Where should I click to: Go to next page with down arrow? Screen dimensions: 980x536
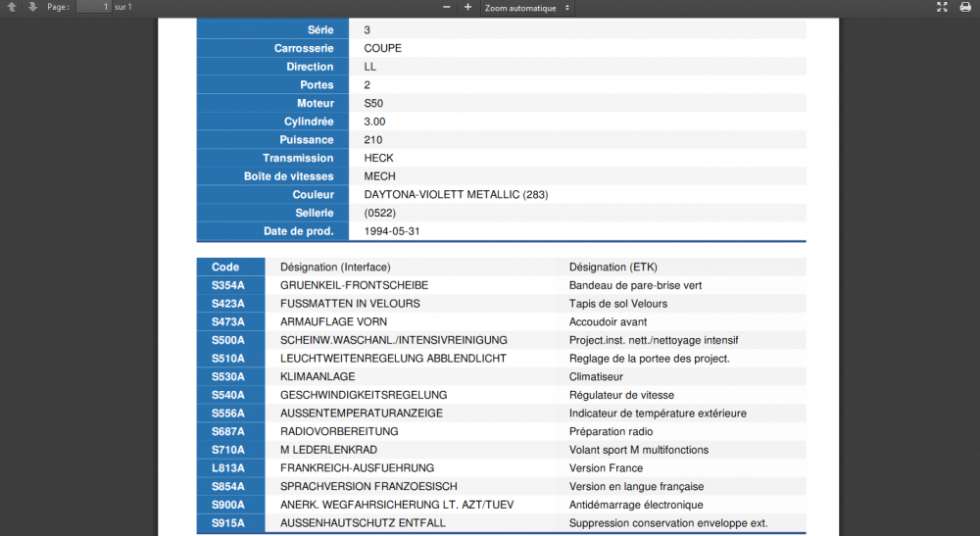[32, 7]
